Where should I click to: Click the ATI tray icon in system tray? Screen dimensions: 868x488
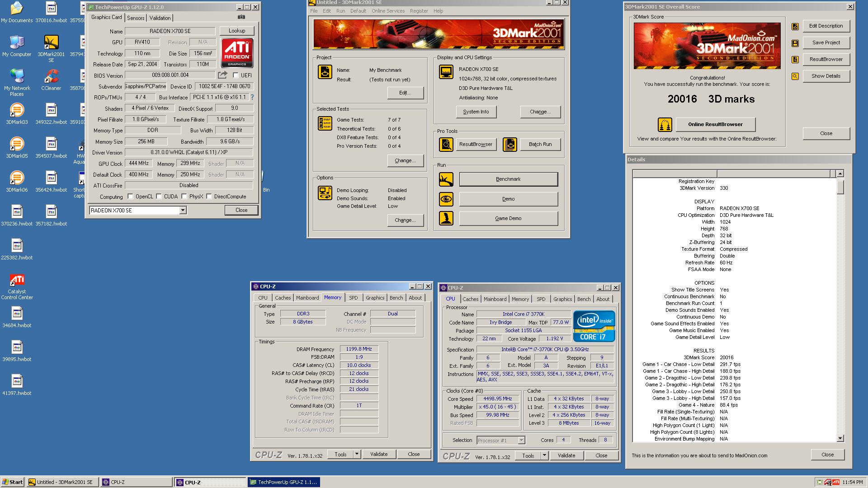pyautogui.click(x=836, y=482)
